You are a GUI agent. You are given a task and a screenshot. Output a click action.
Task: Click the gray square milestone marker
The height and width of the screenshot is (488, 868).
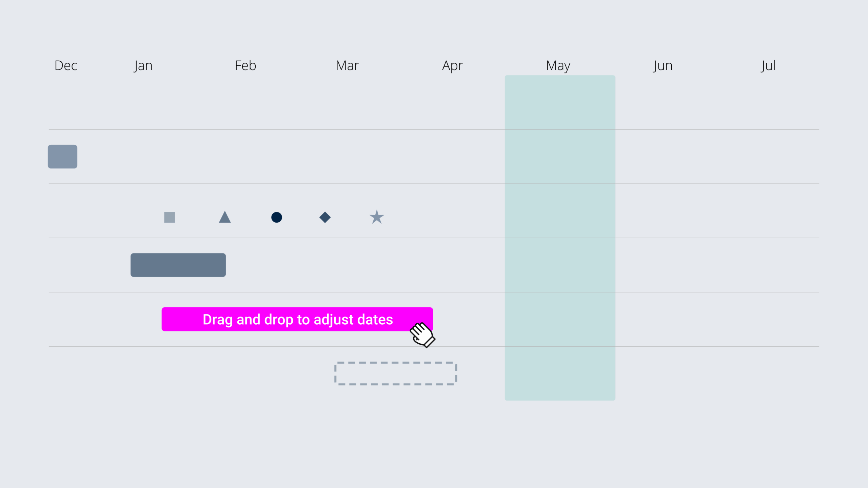(170, 217)
